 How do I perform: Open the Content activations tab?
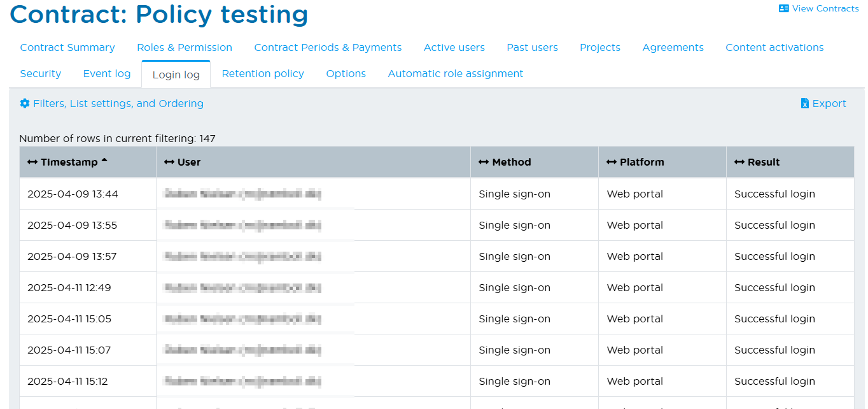[x=774, y=47]
